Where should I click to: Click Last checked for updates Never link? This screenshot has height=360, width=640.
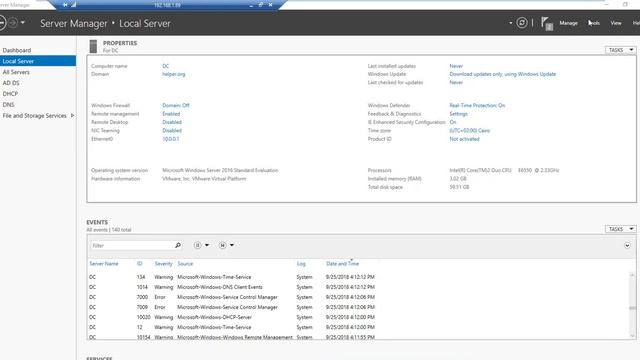tap(456, 82)
